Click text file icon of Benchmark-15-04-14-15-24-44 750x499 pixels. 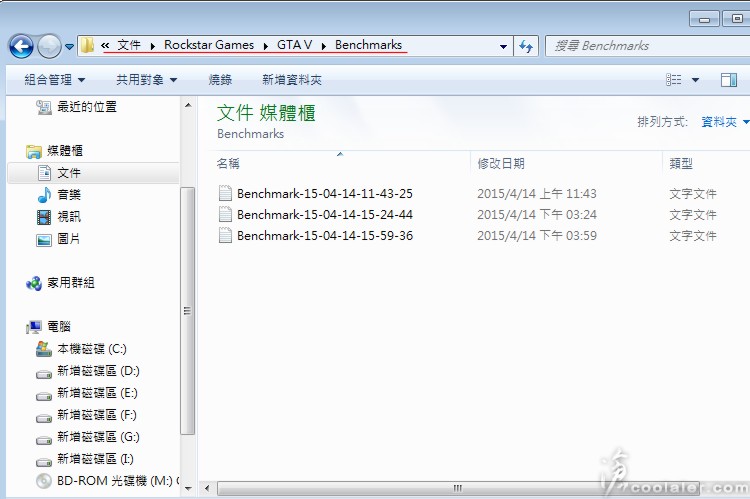[x=225, y=214]
